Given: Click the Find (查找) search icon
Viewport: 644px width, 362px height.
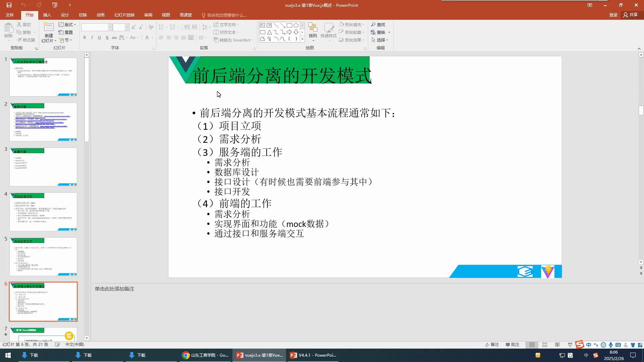Looking at the screenshot, I should coord(373,24).
